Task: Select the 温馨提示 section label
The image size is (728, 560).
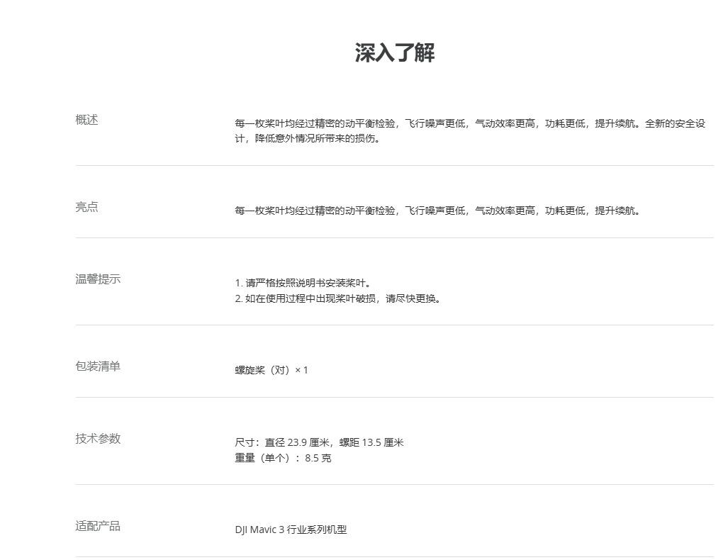Action: [x=98, y=279]
